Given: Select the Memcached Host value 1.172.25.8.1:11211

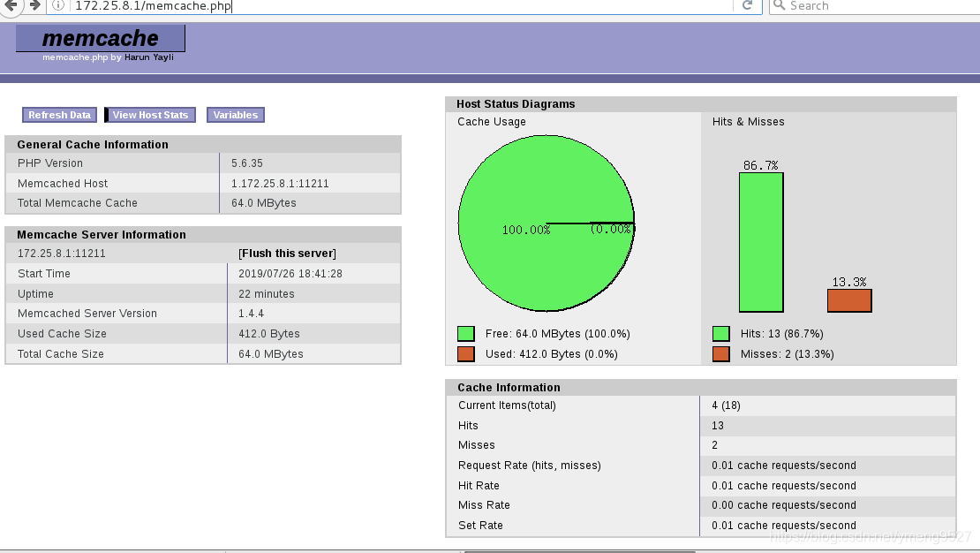Looking at the screenshot, I should (280, 183).
